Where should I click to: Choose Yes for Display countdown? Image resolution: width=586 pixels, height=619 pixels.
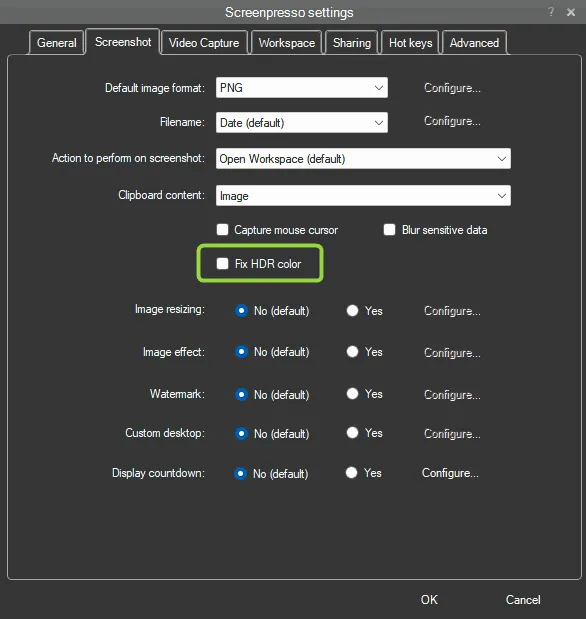click(351, 473)
